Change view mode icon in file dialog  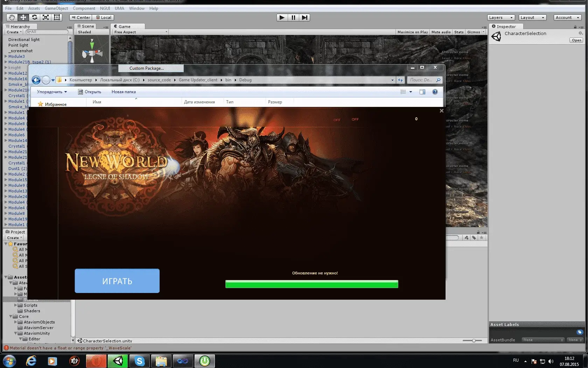[x=403, y=92]
